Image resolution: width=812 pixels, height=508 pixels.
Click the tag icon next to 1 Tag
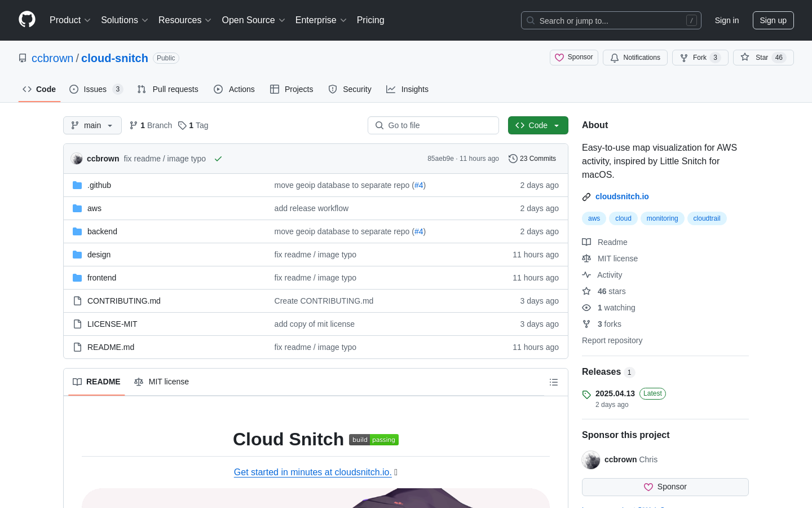[182, 125]
